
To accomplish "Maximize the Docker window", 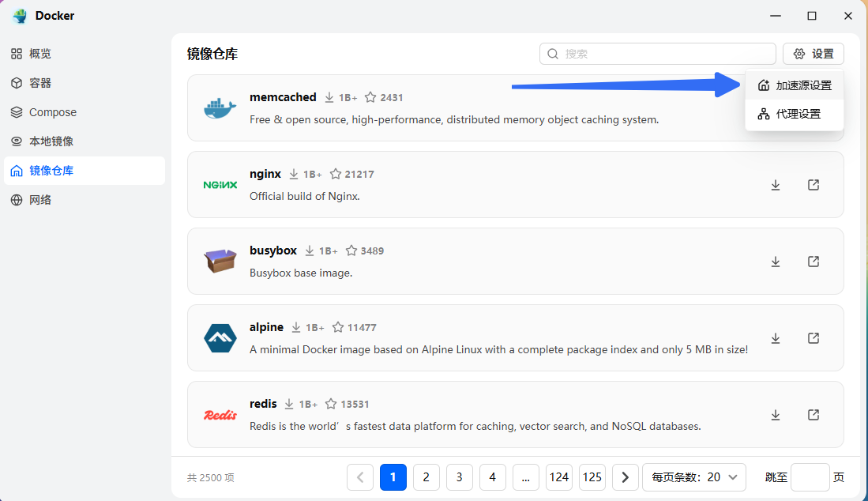I will tap(812, 16).
